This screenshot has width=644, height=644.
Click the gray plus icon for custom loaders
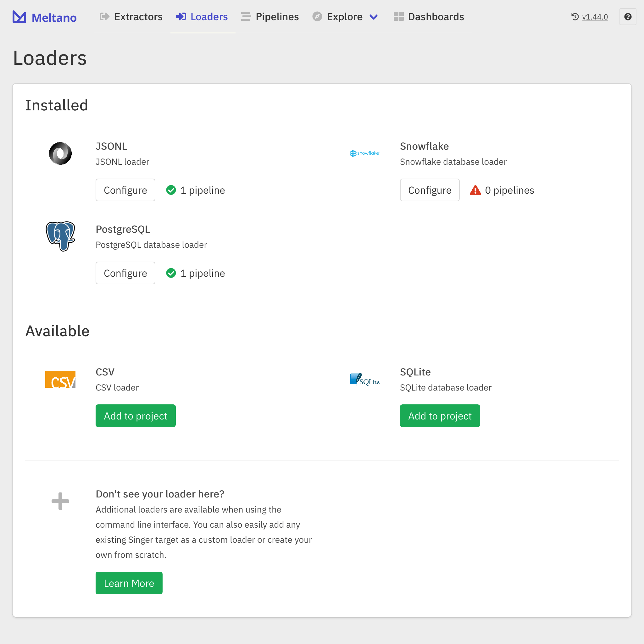60,501
